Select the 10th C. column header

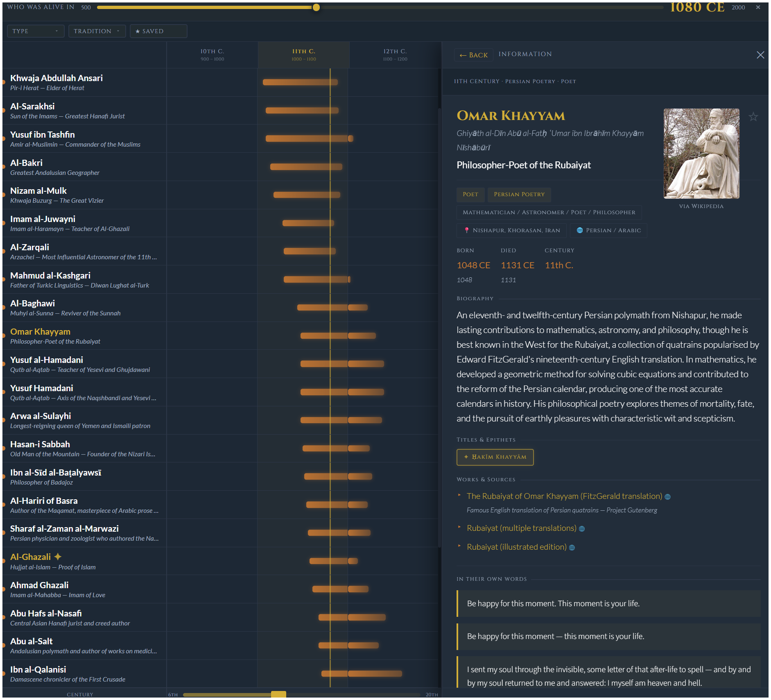211,54
